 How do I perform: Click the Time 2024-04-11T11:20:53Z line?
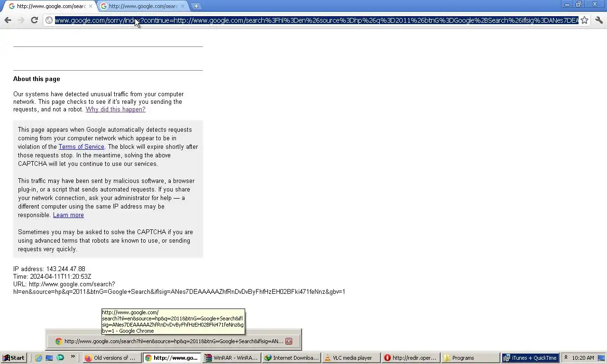point(52,276)
